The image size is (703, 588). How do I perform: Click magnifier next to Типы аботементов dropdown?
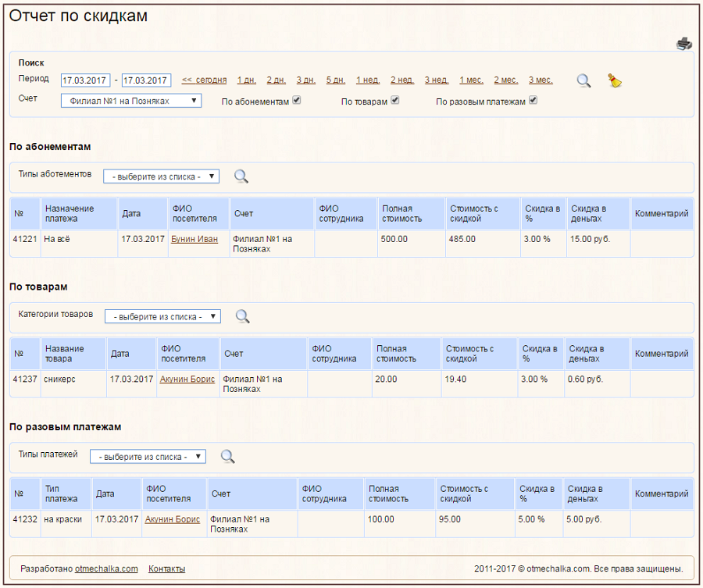tap(241, 176)
